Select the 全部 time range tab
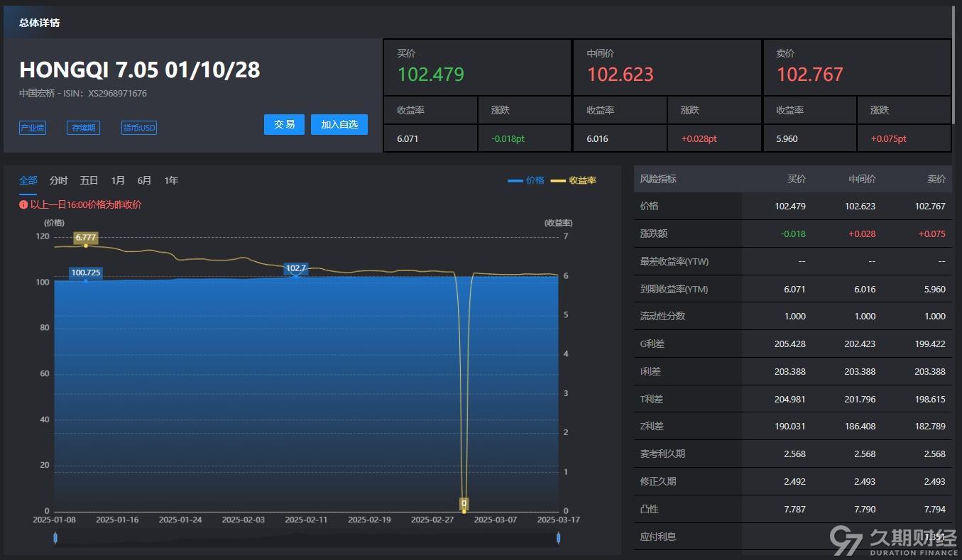 pos(28,180)
